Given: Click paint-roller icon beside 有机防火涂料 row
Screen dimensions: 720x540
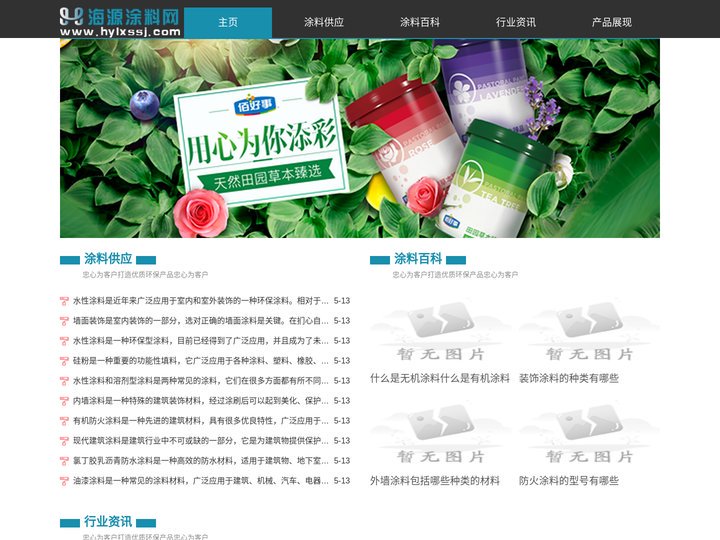Looking at the screenshot, I should [64, 421].
